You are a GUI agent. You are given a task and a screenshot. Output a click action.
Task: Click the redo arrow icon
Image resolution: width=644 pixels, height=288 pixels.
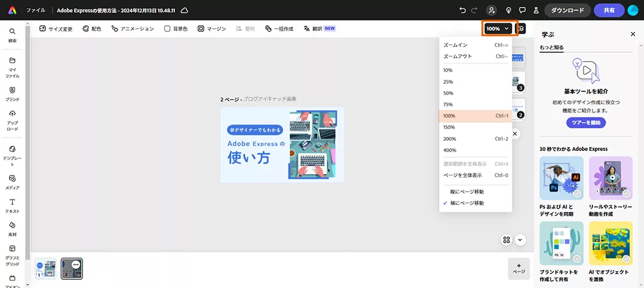tap(474, 10)
